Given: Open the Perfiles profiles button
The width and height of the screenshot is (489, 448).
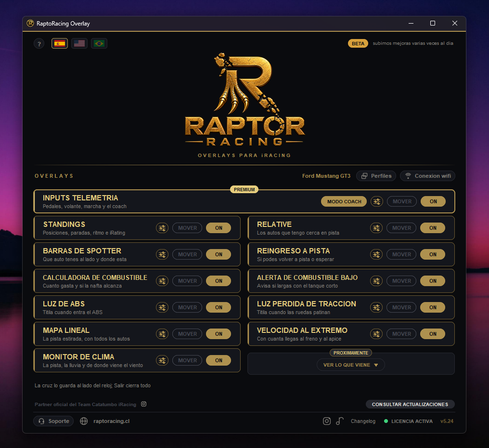Looking at the screenshot, I should pyautogui.click(x=376, y=176).
